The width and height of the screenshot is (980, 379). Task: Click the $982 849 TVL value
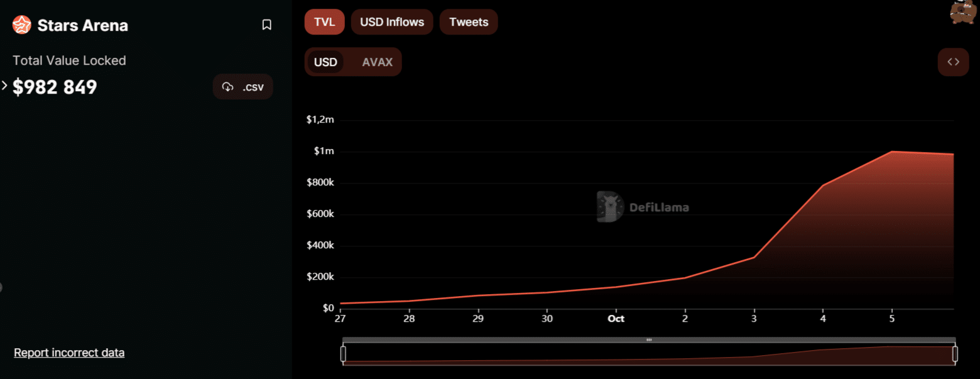click(55, 87)
